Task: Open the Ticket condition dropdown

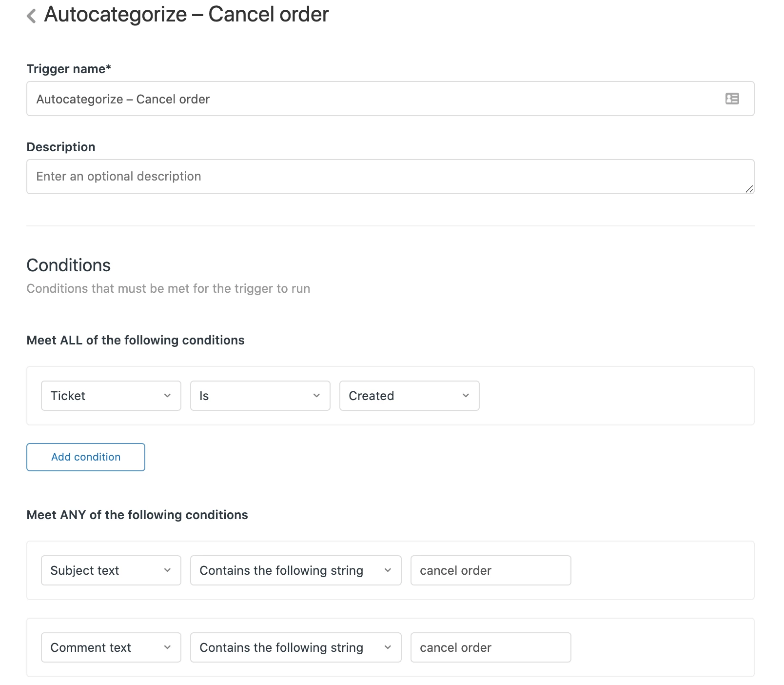Action: pyautogui.click(x=111, y=396)
